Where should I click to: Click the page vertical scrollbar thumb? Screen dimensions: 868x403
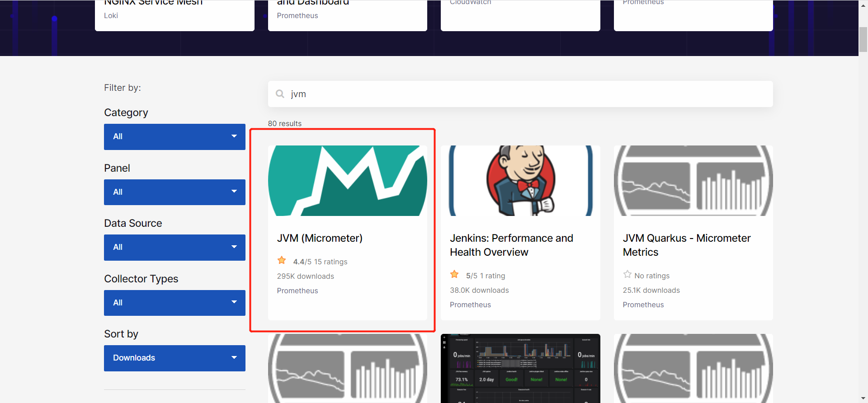point(863,40)
